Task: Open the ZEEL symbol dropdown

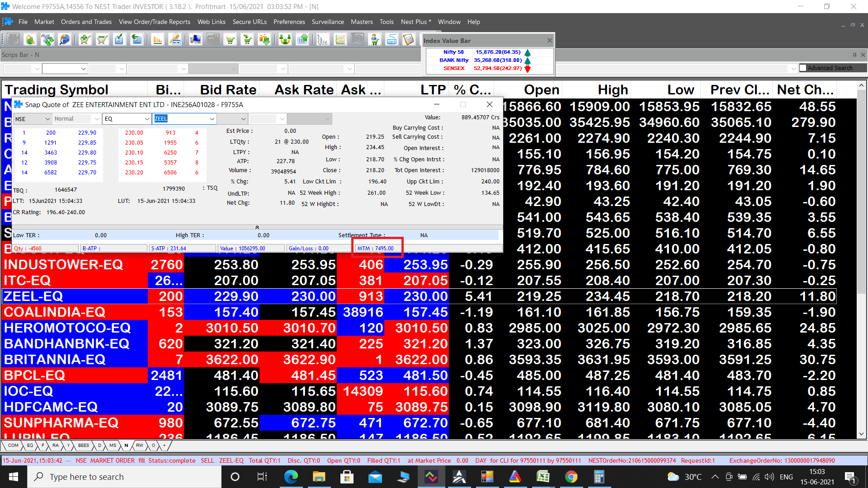Action: click(x=212, y=119)
